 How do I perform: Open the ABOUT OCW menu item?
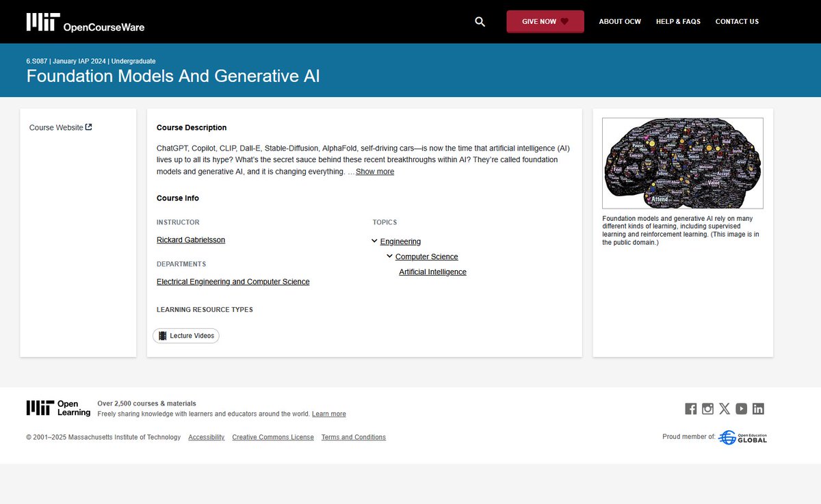pos(620,21)
